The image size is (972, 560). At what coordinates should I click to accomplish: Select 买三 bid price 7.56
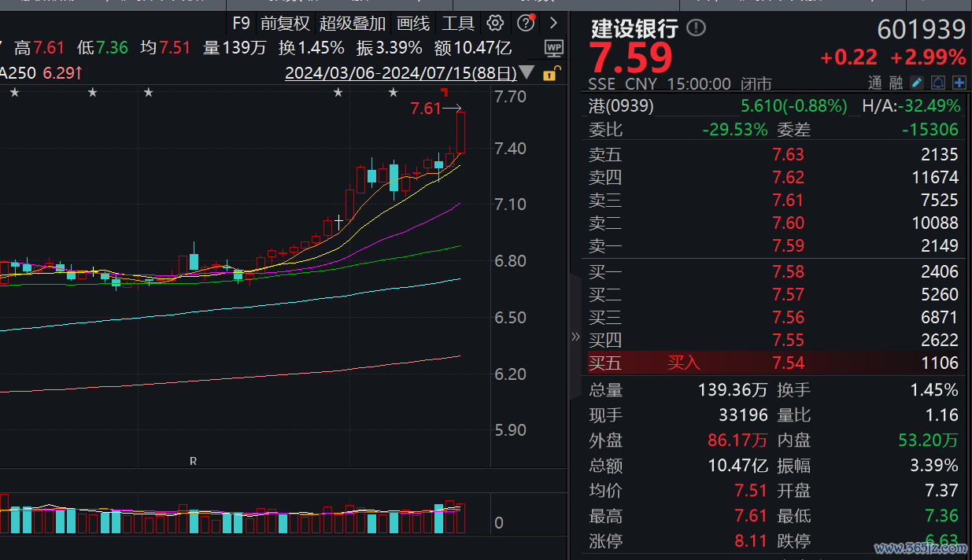pyautogui.click(x=788, y=317)
